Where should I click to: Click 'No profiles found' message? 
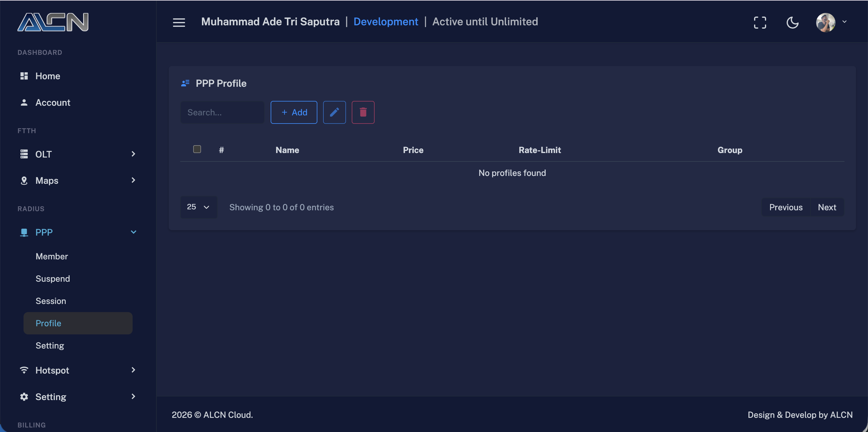click(x=512, y=173)
